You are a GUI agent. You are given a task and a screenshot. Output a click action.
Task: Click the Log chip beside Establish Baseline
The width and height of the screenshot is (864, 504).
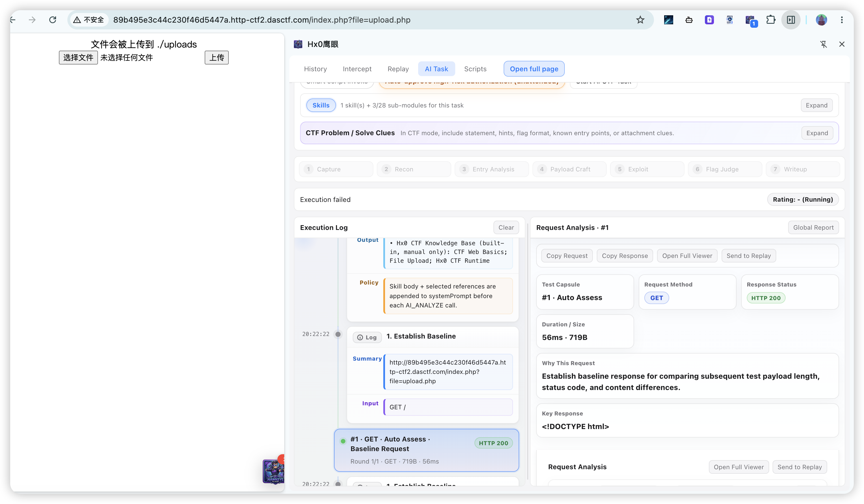click(x=367, y=337)
